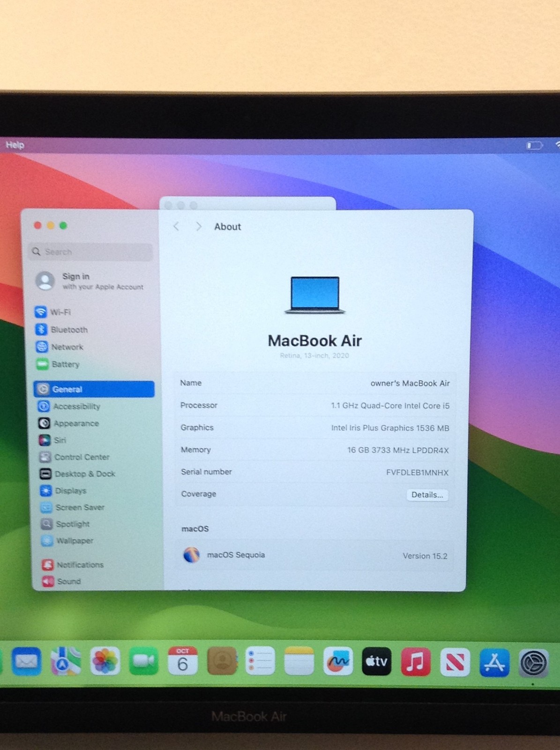
Task: Click the Processor value 1.1 GHz Quad-Core
Action: point(390,405)
